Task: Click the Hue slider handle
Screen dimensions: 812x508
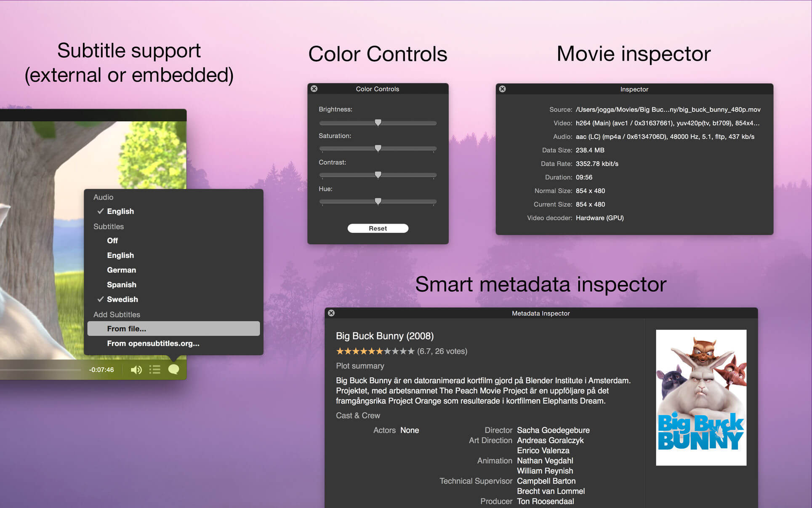Action: [378, 201]
